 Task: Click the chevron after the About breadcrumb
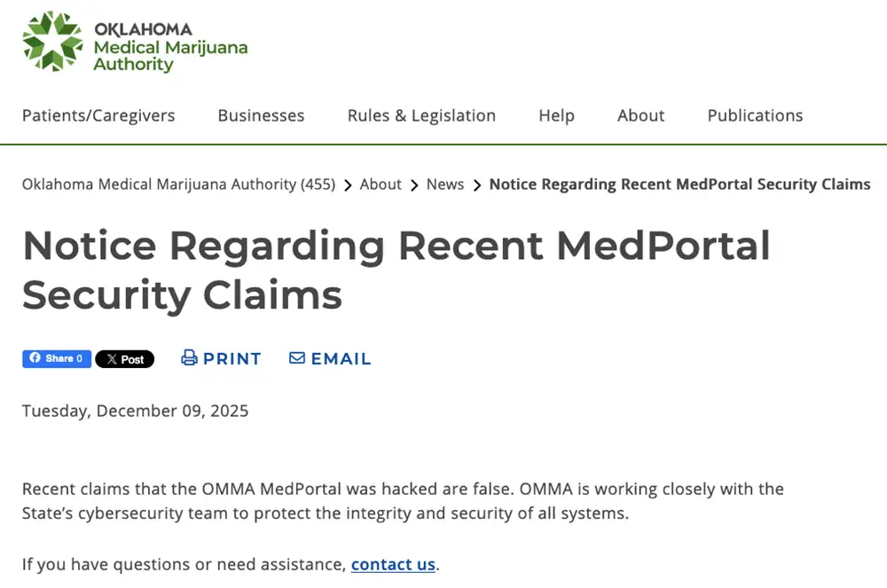coord(413,184)
